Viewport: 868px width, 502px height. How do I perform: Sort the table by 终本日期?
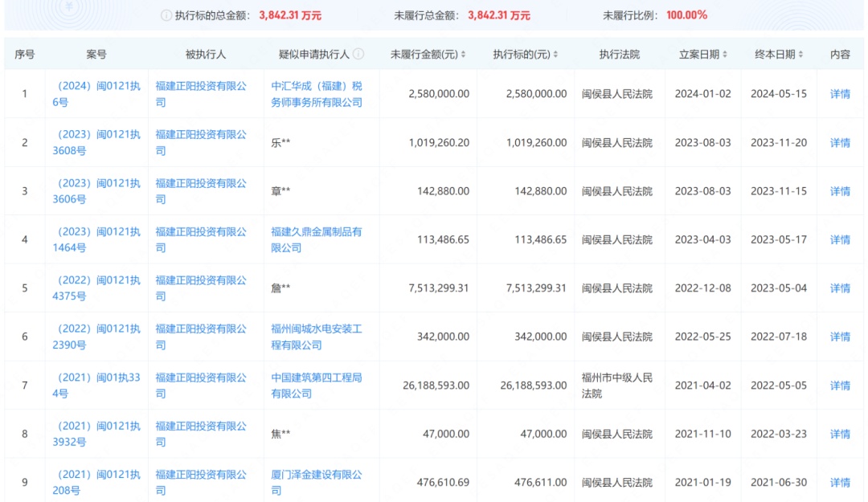801,55
